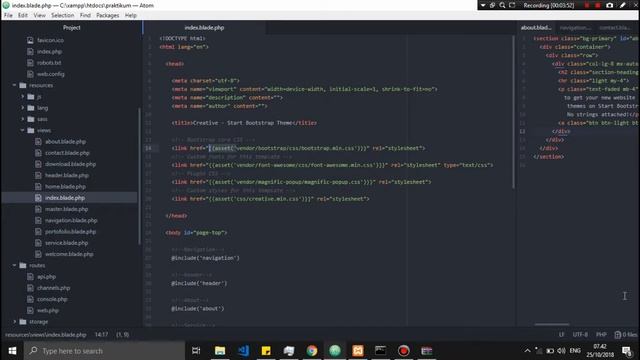Open channels.php under routes
Image resolution: width=640 pixels, height=360 pixels.
click(x=53, y=288)
